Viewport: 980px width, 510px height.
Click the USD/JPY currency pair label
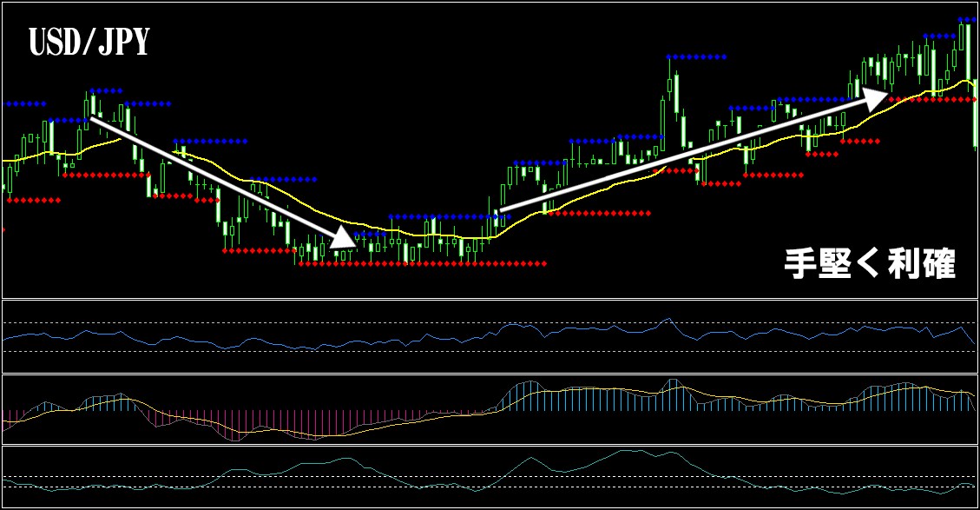(89, 43)
